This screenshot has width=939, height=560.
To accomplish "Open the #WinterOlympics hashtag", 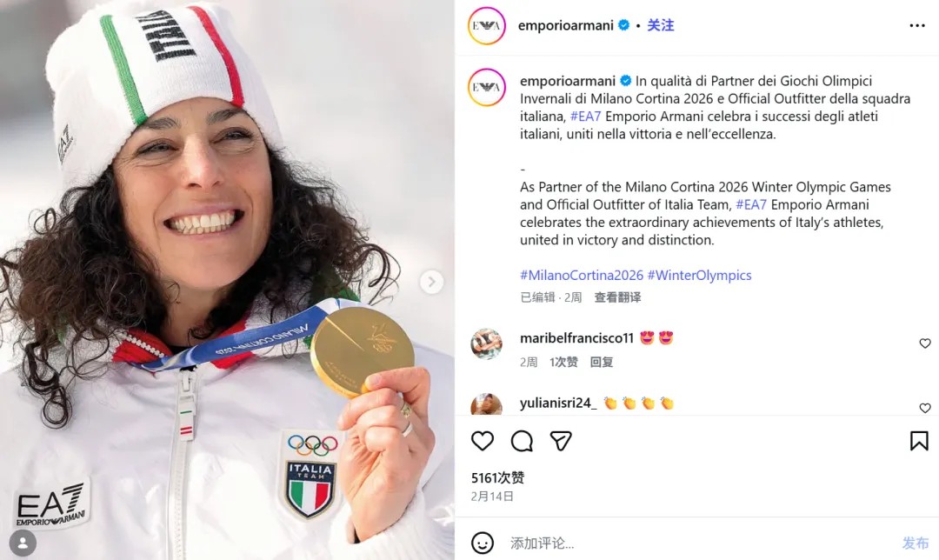I will coord(699,275).
